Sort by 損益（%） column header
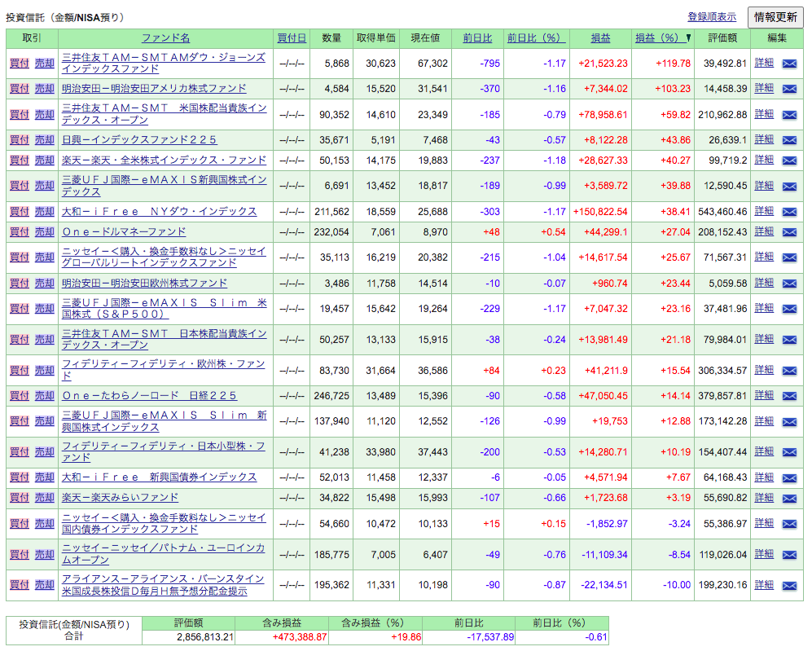The width and height of the screenshot is (812, 651). [x=659, y=37]
